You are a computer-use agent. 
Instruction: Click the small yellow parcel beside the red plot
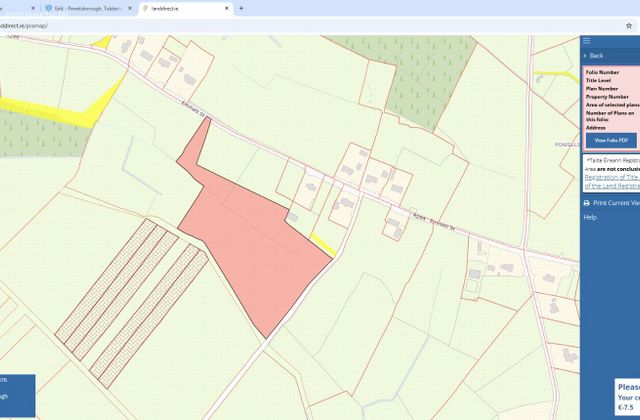323,244
